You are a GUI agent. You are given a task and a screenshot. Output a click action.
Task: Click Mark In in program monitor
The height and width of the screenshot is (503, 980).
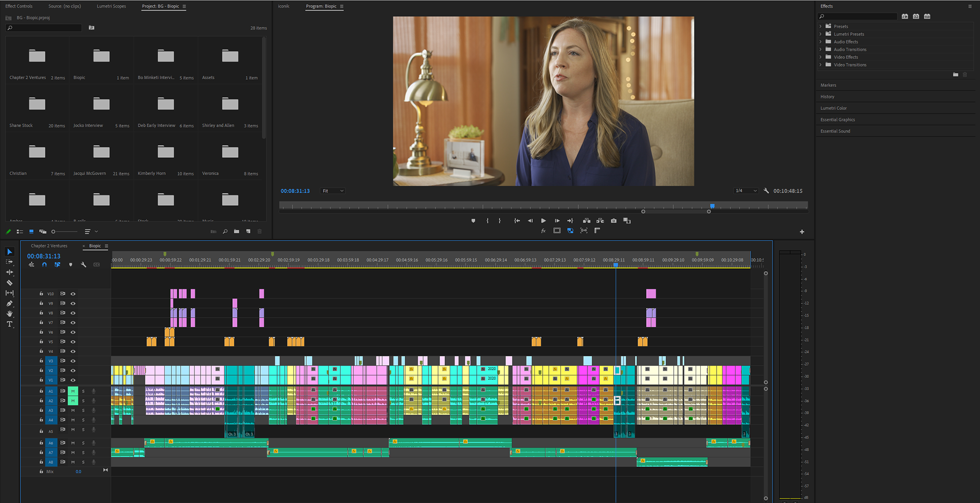click(487, 221)
